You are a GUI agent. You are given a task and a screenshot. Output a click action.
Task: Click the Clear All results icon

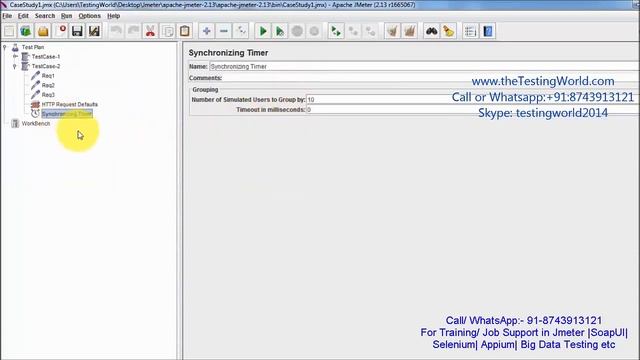[409, 31]
